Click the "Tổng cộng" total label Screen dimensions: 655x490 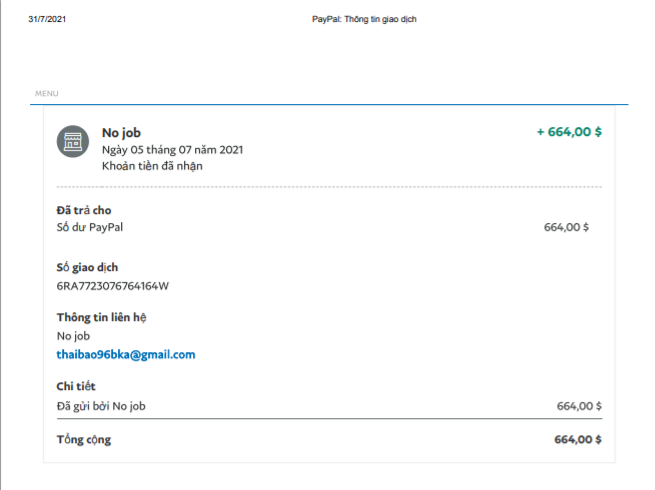pyautogui.click(x=84, y=439)
